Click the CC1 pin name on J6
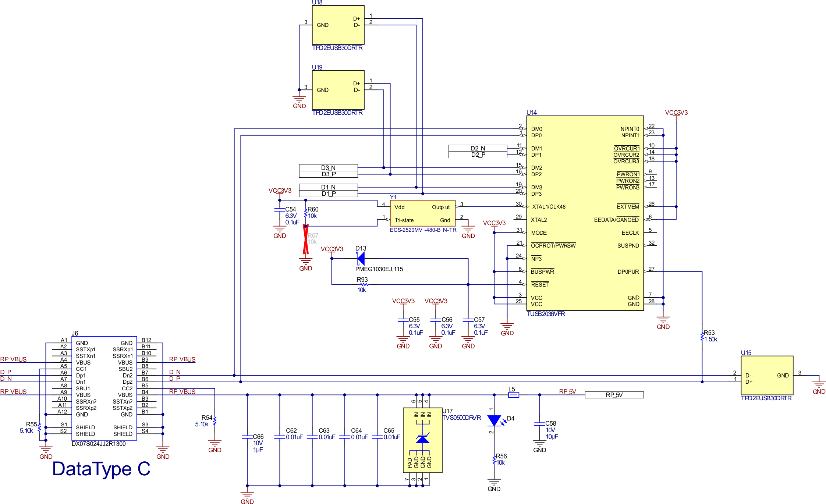The image size is (826, 504). click(81, 369)
